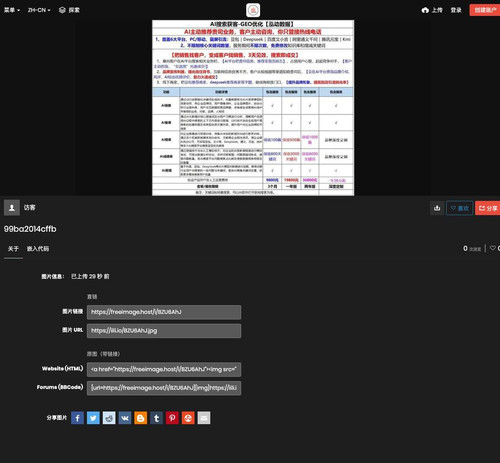Click the guest user avatar icon
This screenshot has height=463, width=500.
pyautogui.click(x=12, y=208)
